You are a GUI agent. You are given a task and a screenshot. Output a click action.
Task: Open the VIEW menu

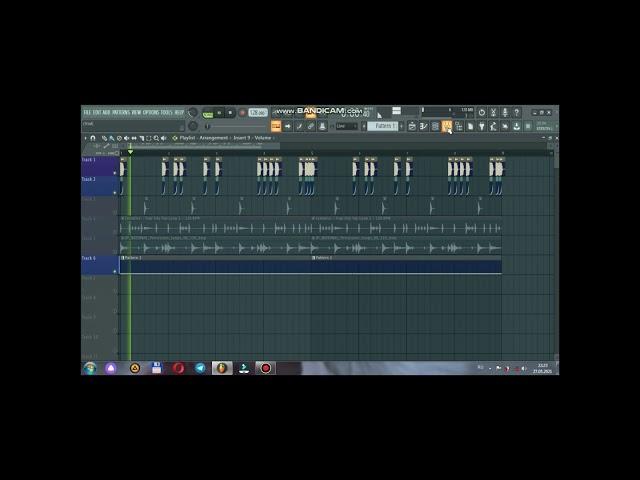(136, 112)
